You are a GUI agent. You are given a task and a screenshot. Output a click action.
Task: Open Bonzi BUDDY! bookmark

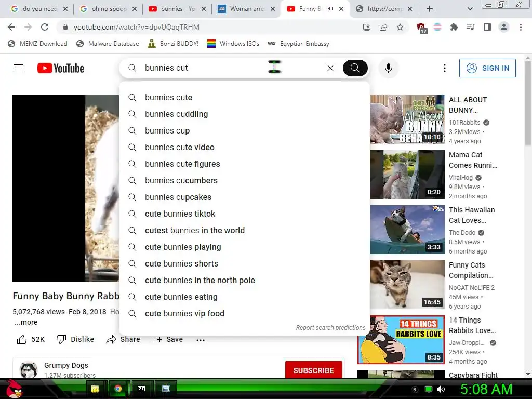click(173, 44)
